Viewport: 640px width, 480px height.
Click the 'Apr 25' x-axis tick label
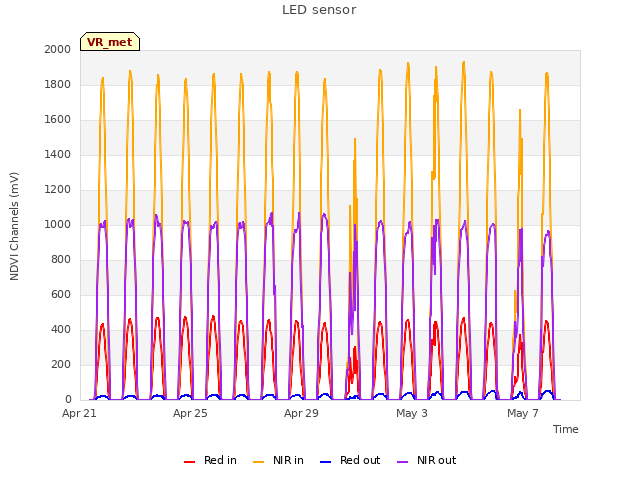coord(190,413)
